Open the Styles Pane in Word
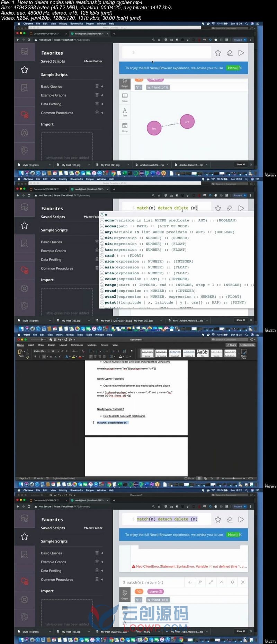 244,353
